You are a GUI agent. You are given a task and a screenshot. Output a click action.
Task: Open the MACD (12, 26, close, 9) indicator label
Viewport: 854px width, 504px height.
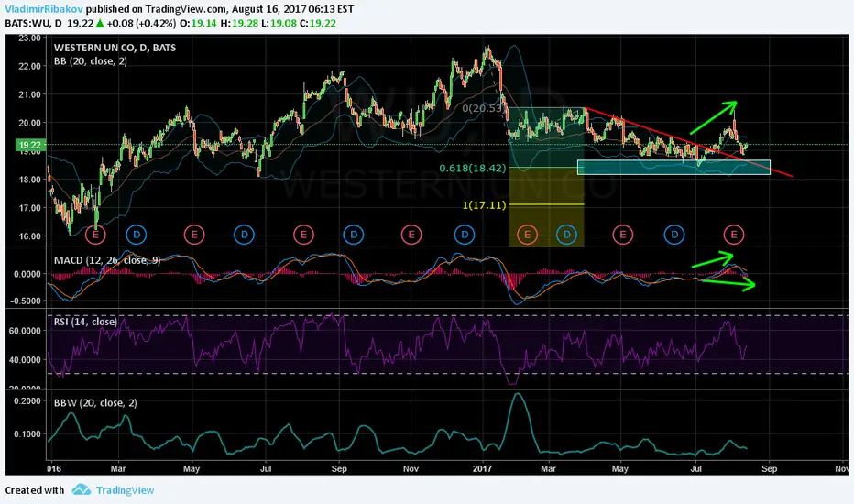tap(107, 260)
